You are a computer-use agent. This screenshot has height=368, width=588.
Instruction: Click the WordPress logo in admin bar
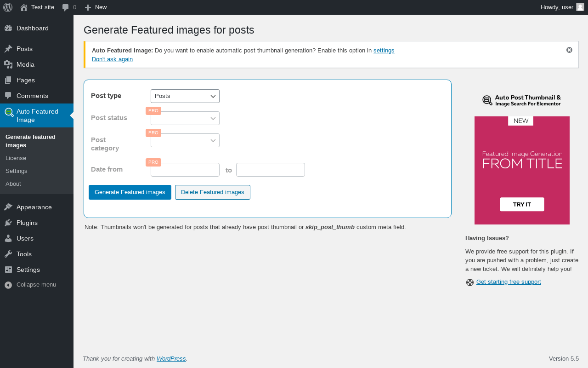[x=8, y=7]
